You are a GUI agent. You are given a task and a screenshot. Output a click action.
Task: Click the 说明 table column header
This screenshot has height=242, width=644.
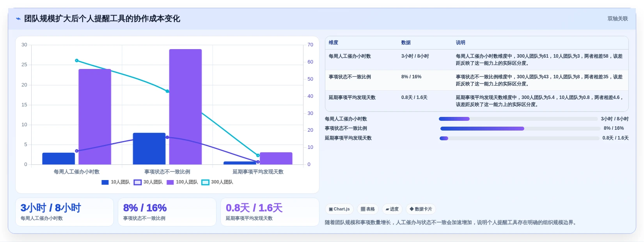point(461,42)
